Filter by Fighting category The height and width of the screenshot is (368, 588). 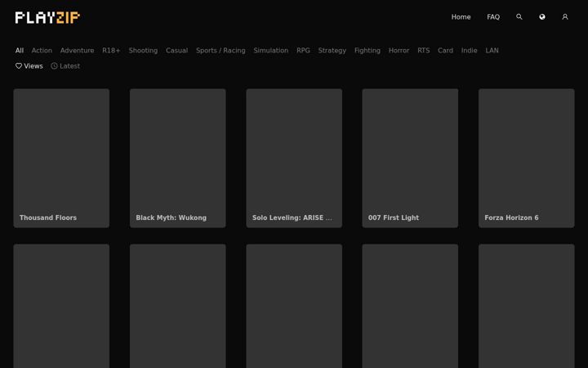tap(367, 51)
